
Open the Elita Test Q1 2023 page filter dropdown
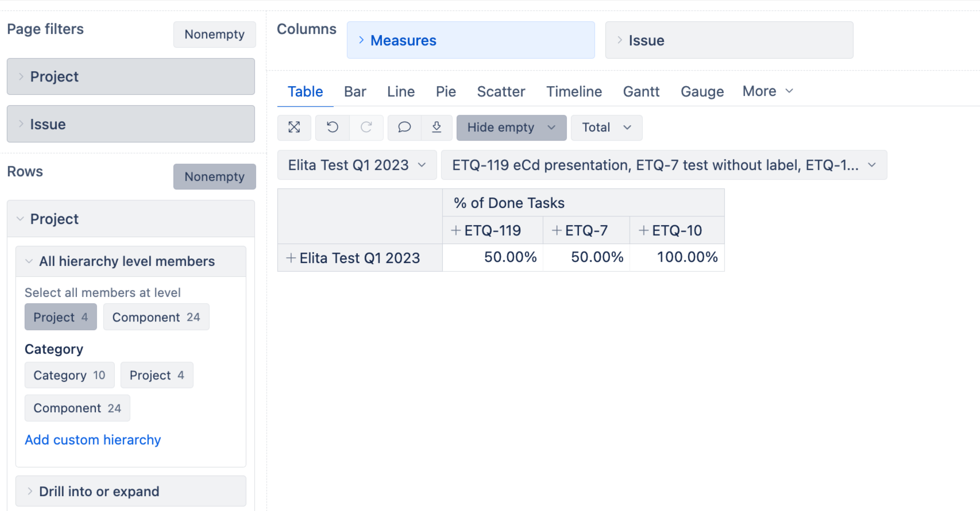click(357, 165)
